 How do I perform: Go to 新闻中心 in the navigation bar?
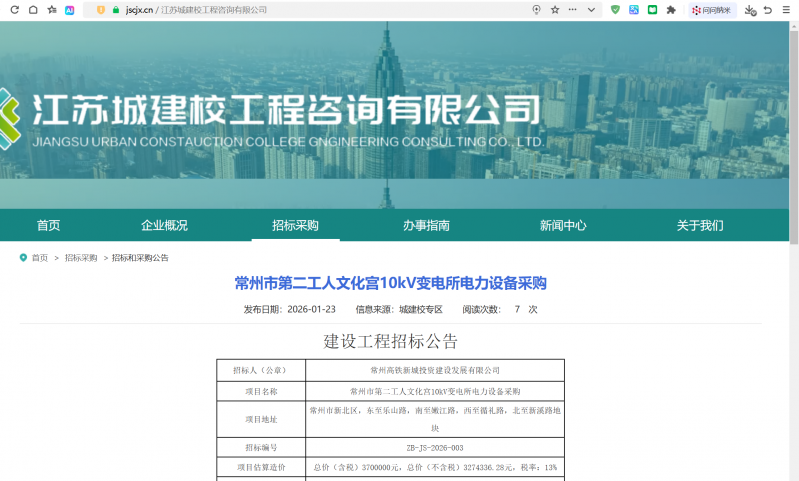(x=563, y=225)
